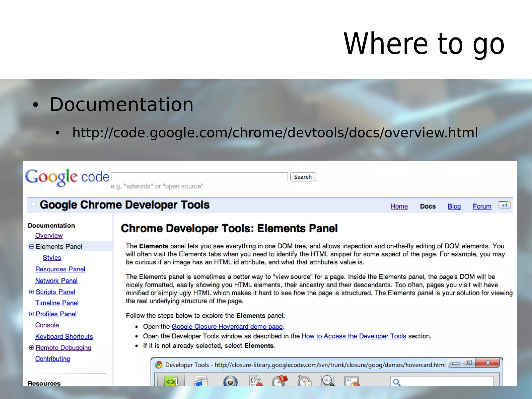Click the Documentation sidebar heading
This screenshot has height=399, width=532.
(x=51, y=225)
